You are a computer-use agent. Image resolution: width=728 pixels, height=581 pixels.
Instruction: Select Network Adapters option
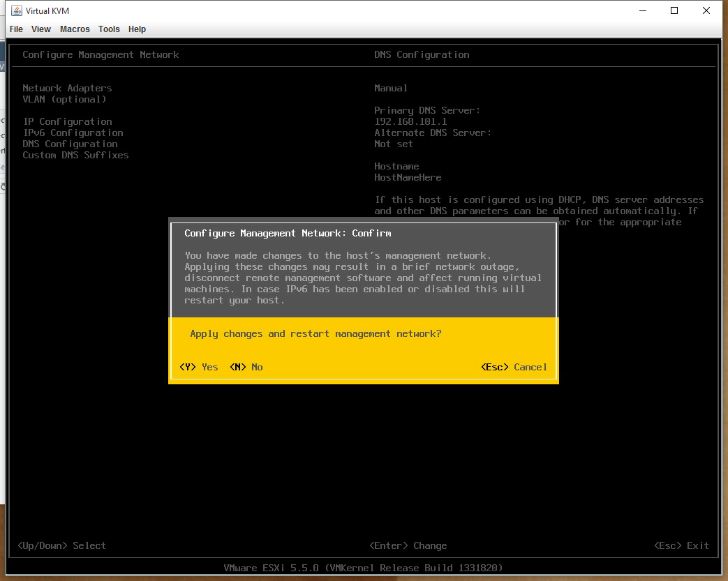pos(67,88)
